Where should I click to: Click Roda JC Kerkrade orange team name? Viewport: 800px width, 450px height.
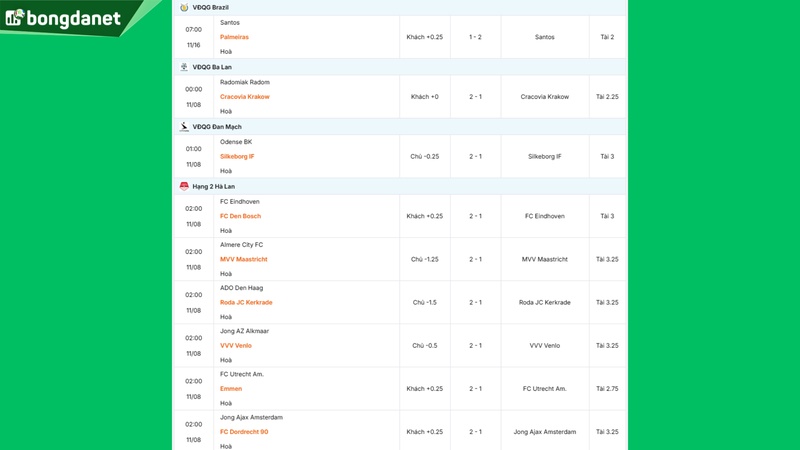[246, 302]
